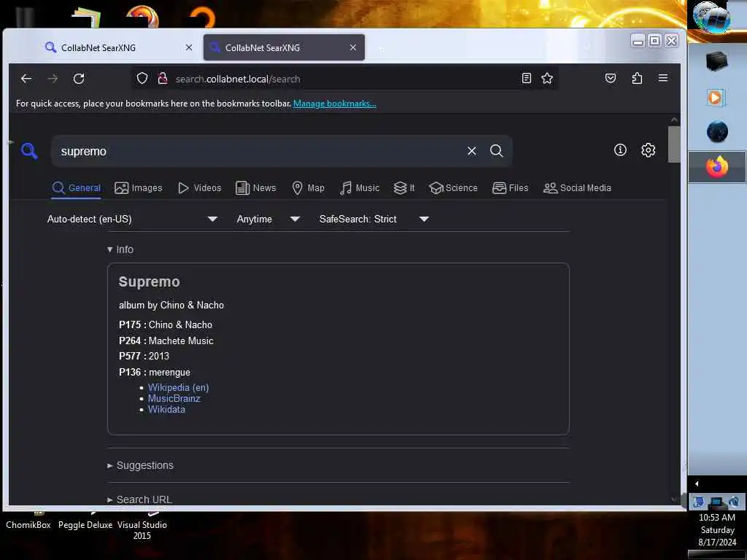
Task: Select the Map search category
Action: [309, 188]
